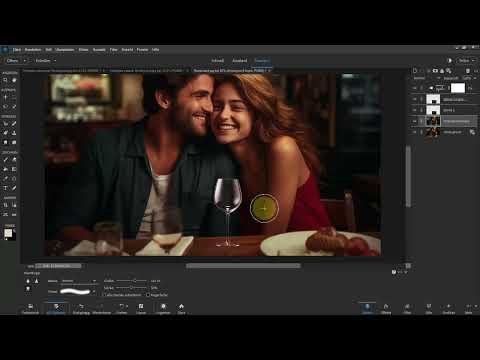Open the Ebene menu
The height and width of the screenshot is (360, 480).
pyautogui.click(x=83, y=50)
